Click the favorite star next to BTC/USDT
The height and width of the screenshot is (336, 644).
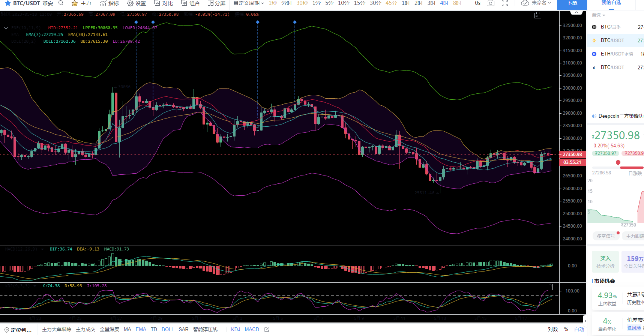click(x=8, y=3)
